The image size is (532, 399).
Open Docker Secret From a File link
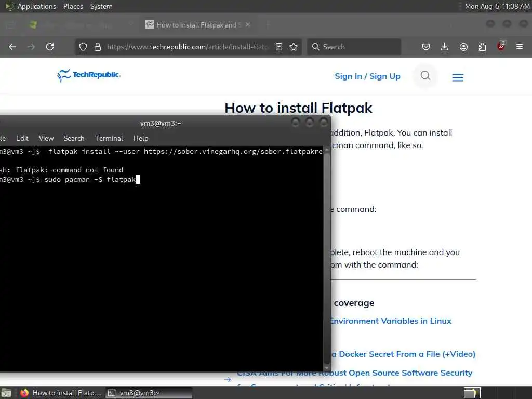[403, 354]
